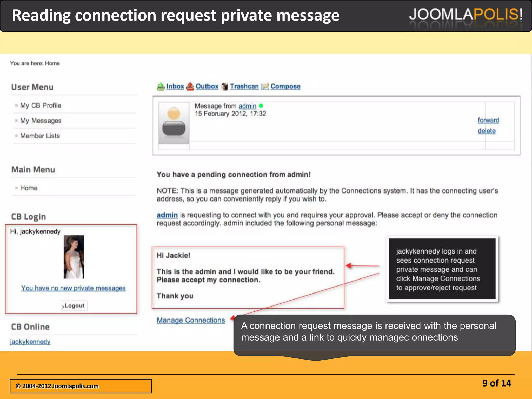Click bold admin link in request text
Screen dimensions: 532x399
[x=167, y=215]
